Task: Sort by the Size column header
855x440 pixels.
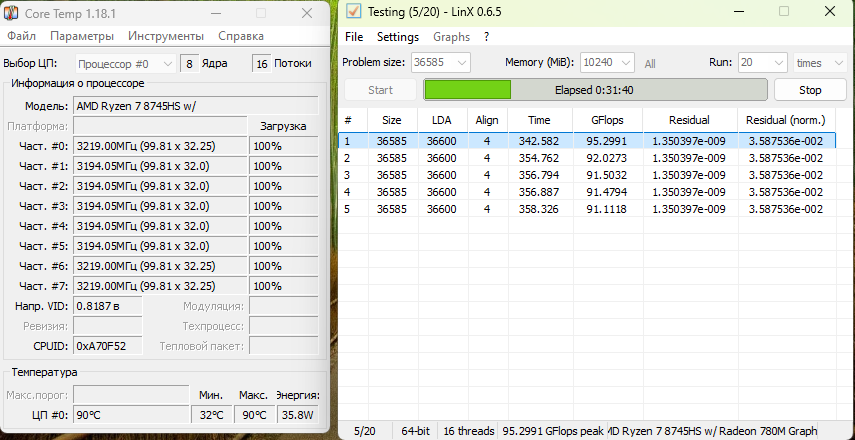Action: 392,120
